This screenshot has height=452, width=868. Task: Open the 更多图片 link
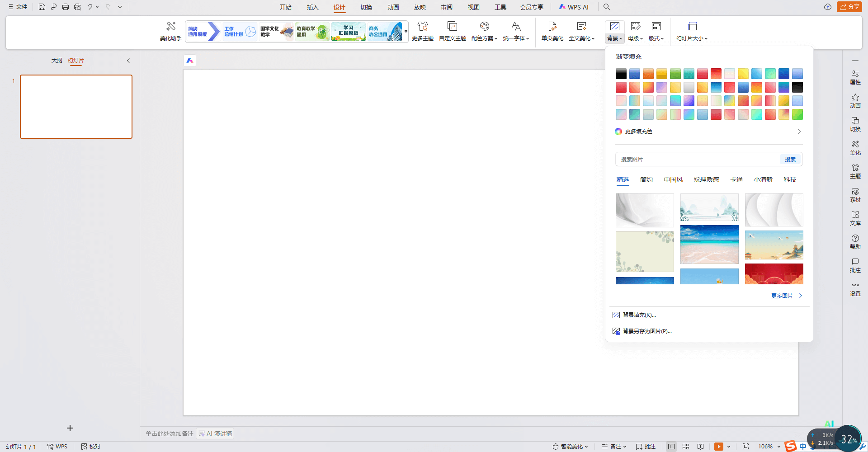click(x=786, y=296)
